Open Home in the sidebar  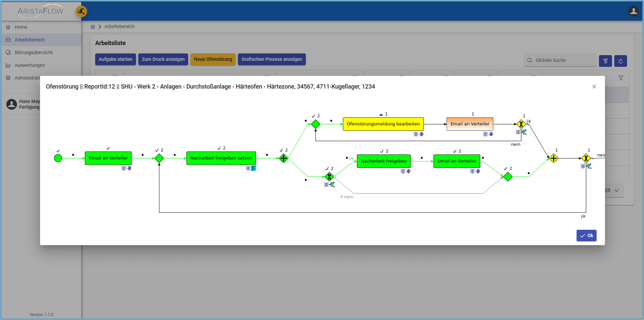21,27
